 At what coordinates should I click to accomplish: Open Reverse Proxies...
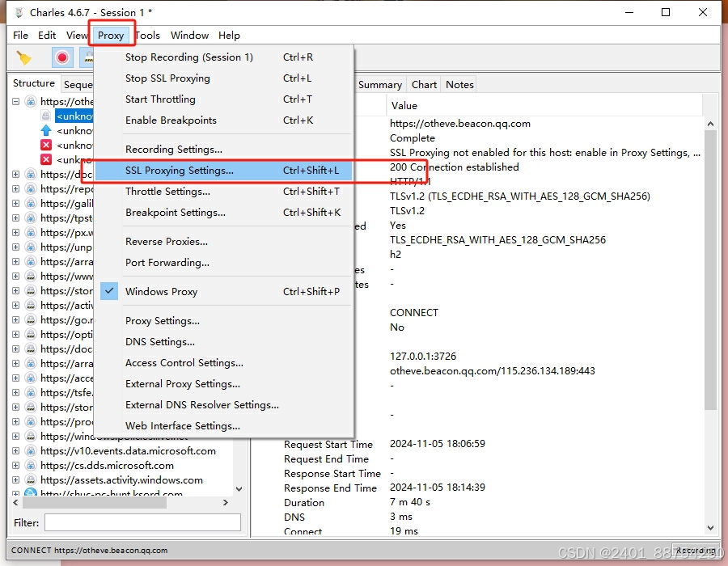(x=223, y=241)
